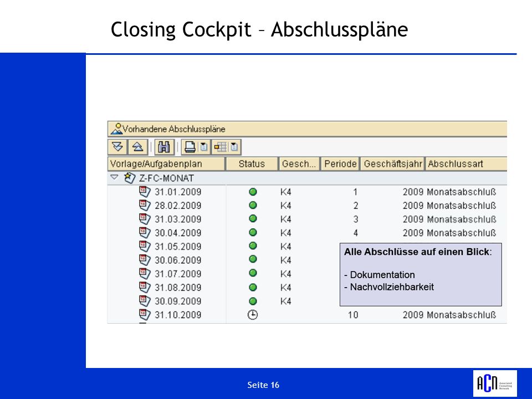Click green status light for 30.06.2009
The width and height of the screenshot is (532, 399).
[x=253, y=259]
